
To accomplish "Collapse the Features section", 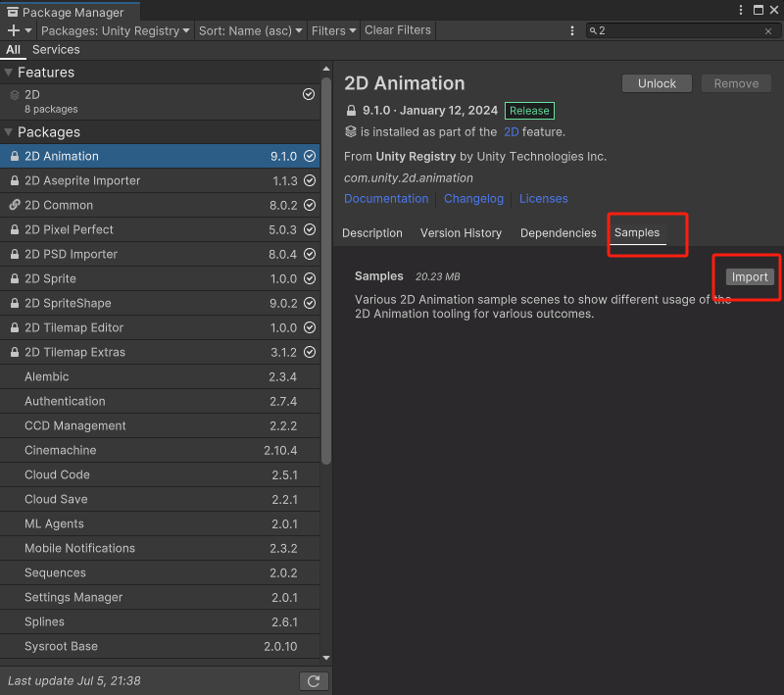I will [8, 73].
